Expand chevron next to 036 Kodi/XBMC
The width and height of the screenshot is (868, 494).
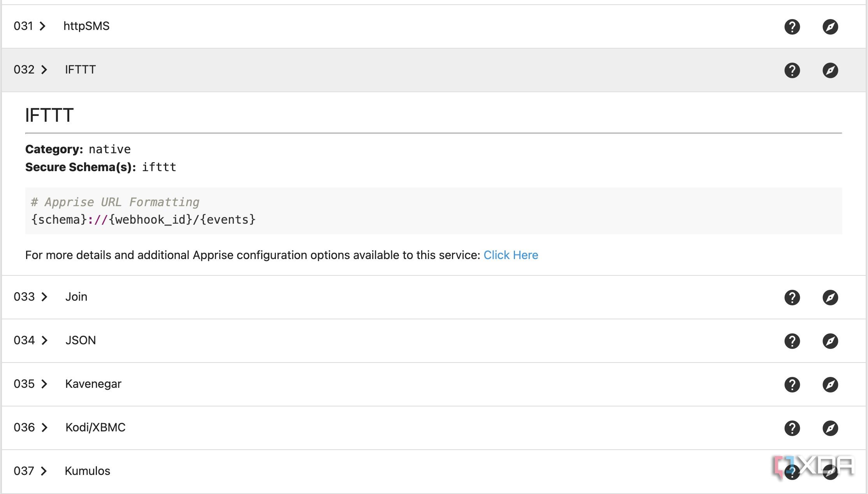(44, 427)
